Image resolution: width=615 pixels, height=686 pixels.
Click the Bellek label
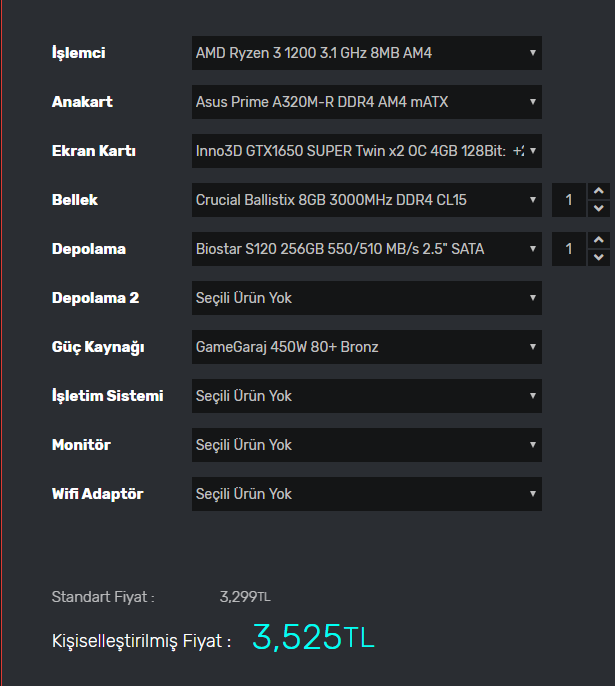(75, 200)
